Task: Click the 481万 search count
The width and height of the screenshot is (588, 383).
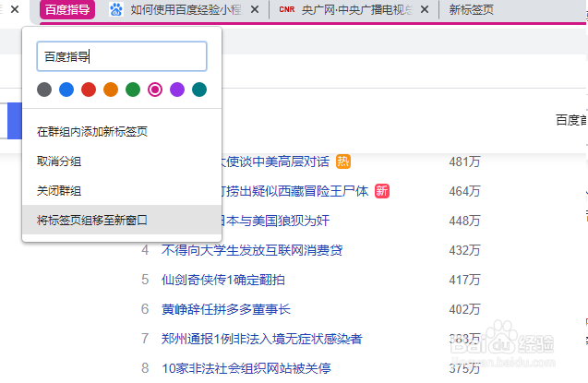Action: (464, 162)
